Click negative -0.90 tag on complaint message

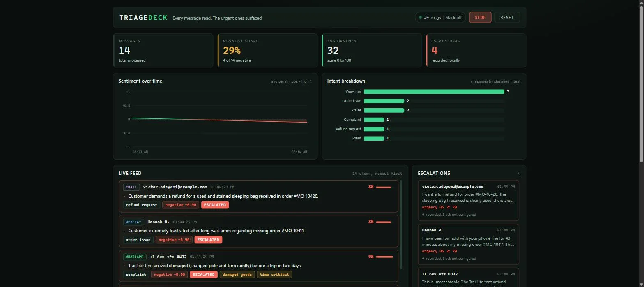[x=169, y=275]
